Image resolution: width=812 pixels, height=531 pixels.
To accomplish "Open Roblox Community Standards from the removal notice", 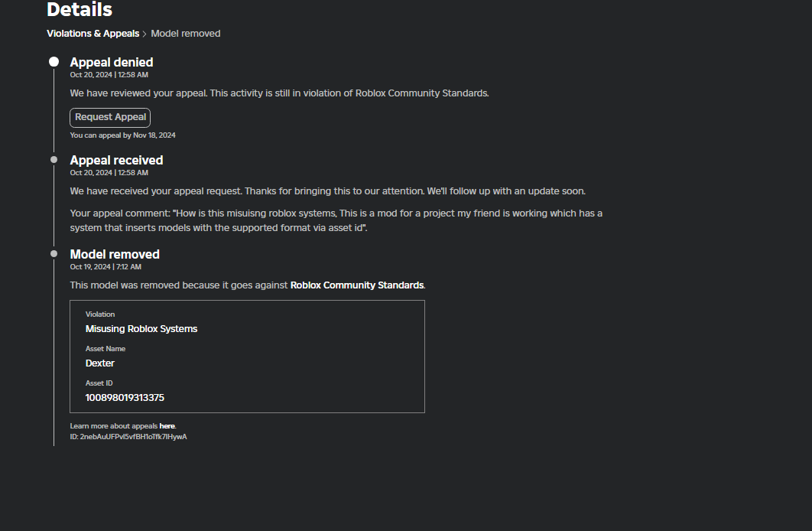I will point(356,285).
